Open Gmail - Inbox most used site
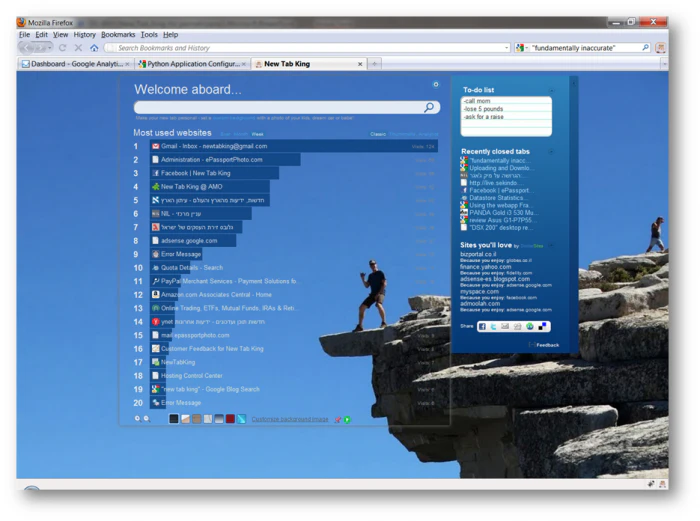The image size is (700, 521). (x=293, y=146)
